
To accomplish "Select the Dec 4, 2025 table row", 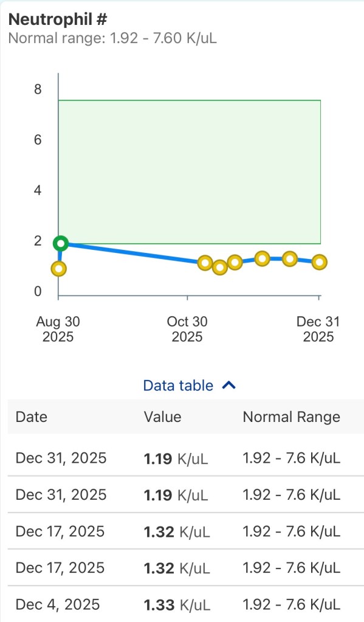I will click(x=182, y=604).
